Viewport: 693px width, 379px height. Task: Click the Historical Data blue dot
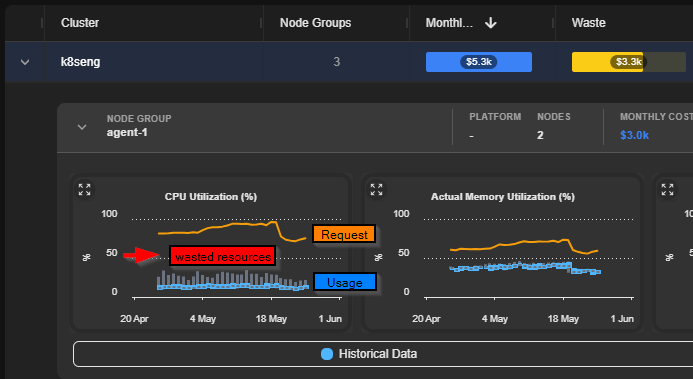tap(327, 354)
